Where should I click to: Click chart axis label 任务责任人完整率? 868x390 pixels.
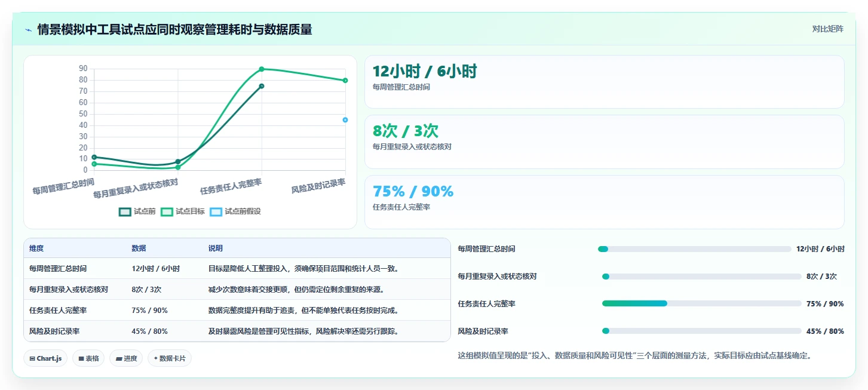pos(231,186)
